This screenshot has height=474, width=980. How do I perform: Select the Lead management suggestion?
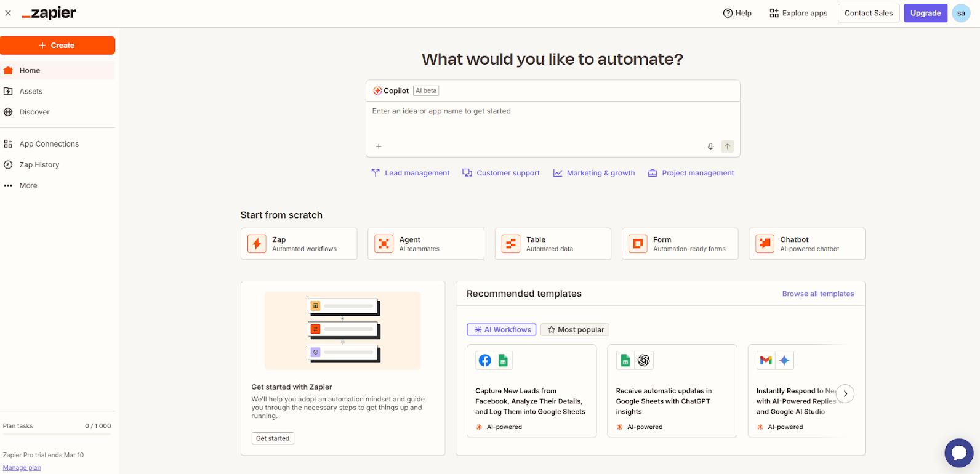point(411,173)
